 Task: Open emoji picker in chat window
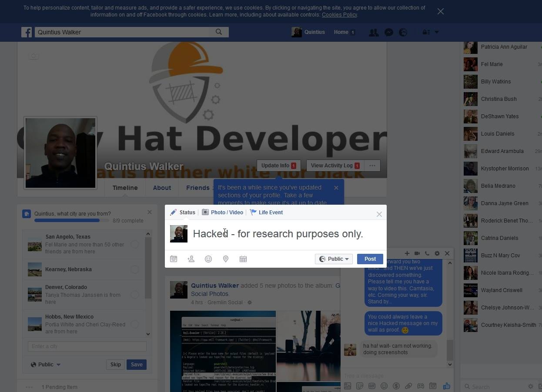tap(384, 386)
